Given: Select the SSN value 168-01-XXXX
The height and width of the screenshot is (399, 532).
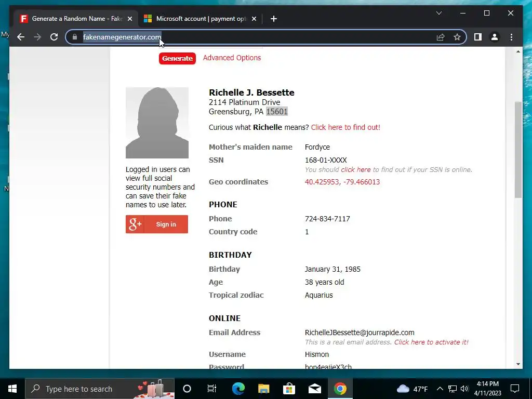Looking at the screenshot, I should click(326, 160).
